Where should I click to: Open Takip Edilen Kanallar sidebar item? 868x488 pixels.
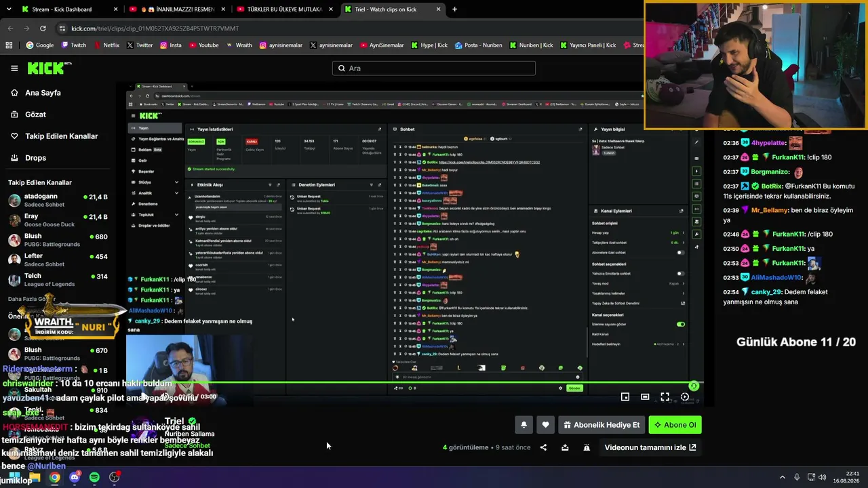pyautogui.click(x=61, y=136)
